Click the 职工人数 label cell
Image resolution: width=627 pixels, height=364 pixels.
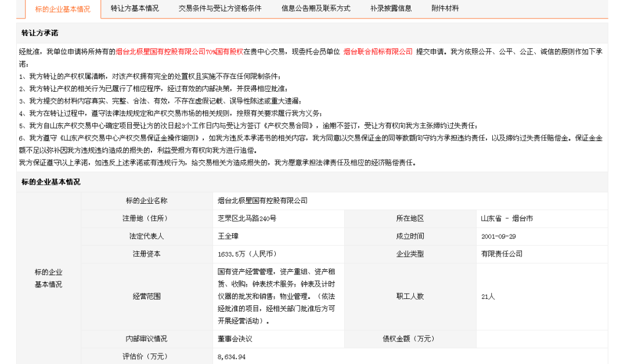pos(410,297)
